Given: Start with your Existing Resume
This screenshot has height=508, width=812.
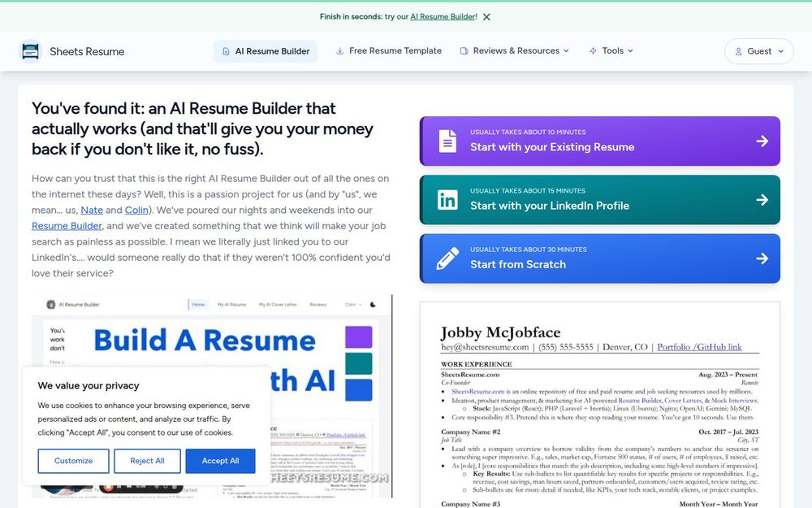Looking at the screenshot, I should (600, 141).
